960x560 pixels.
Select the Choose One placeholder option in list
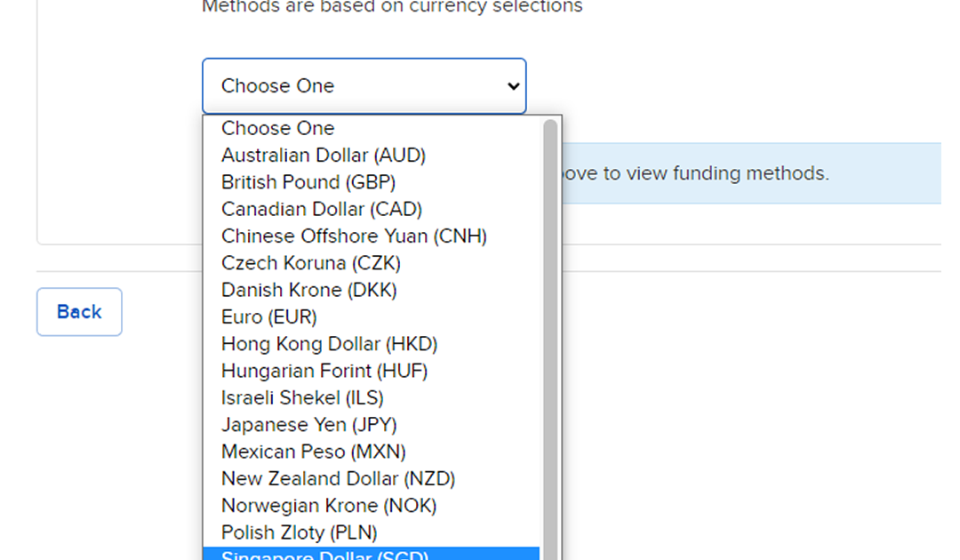pyautogui.click(x=278, y=128)
